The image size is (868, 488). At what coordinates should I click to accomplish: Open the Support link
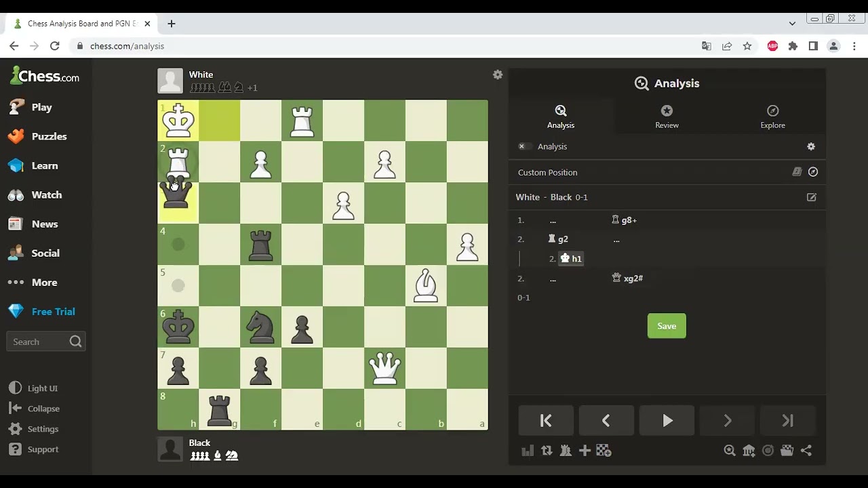click(x=34, y=449)
